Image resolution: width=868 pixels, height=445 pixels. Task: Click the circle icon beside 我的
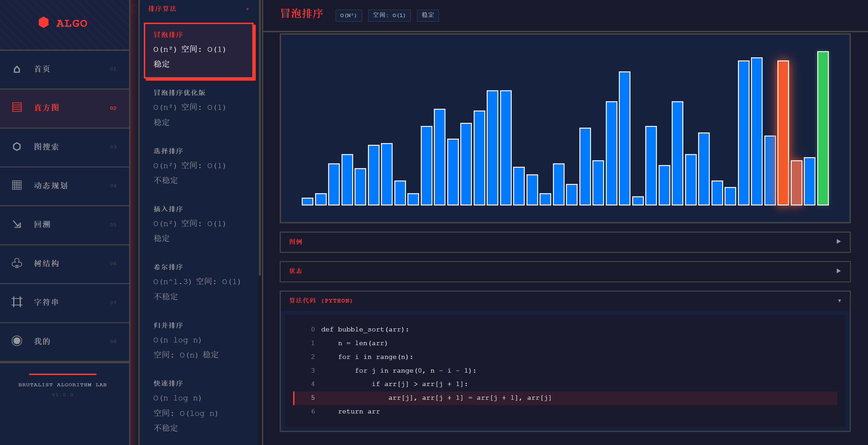[17, 341]
